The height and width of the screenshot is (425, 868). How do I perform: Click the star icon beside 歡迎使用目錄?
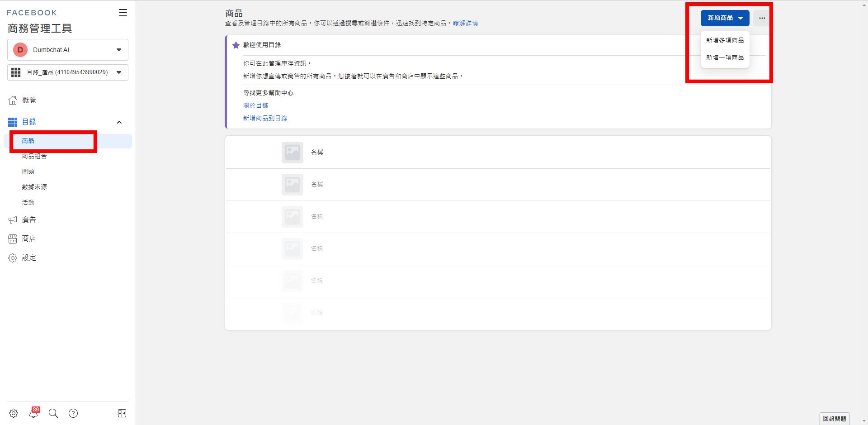pos(236,45)
